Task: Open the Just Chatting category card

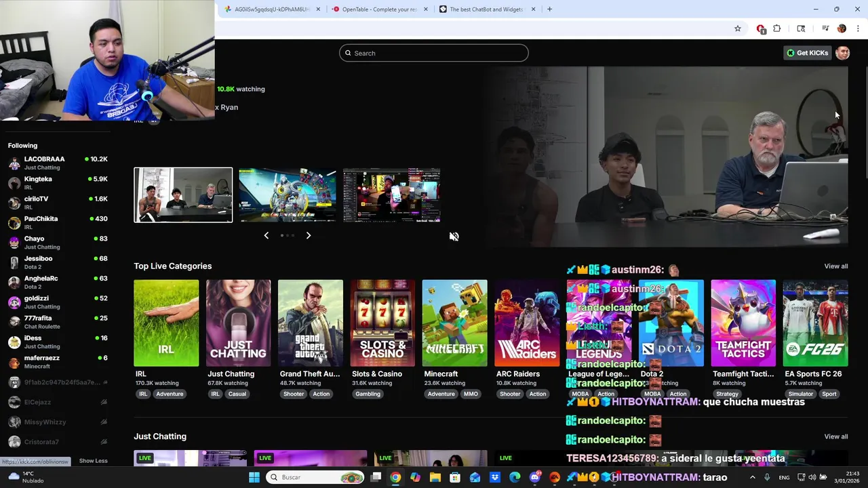Action: tap(238, 323)
